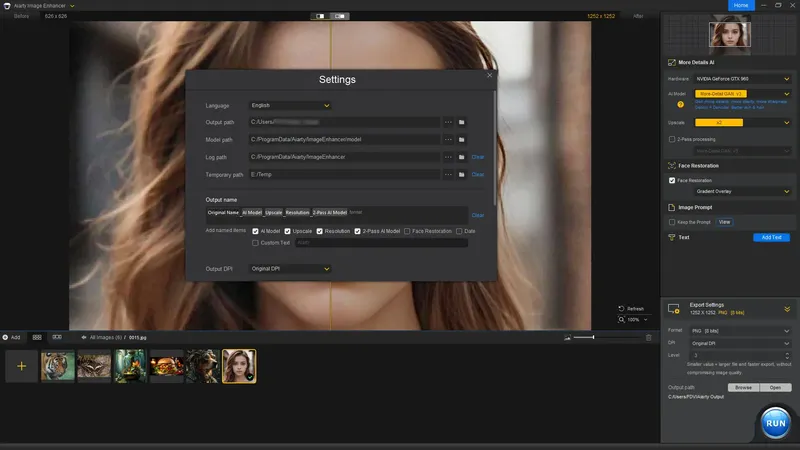The image size is (800, 450).
Task: Open the Hardware dropdown
Action: coord(742,79)
